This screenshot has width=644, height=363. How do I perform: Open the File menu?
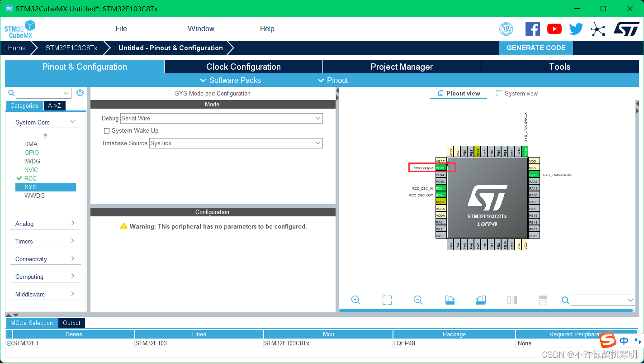(x=121, y=29)
